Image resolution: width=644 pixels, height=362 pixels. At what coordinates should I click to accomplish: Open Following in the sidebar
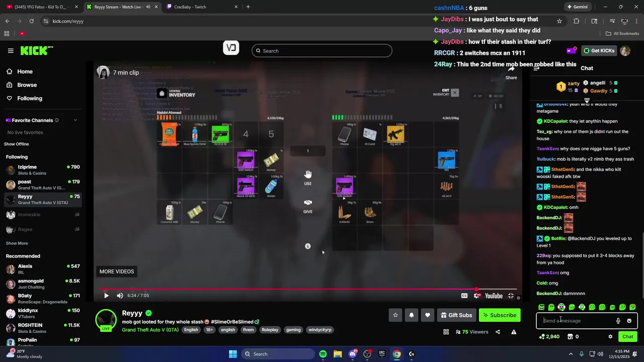(x=29, y=99)
